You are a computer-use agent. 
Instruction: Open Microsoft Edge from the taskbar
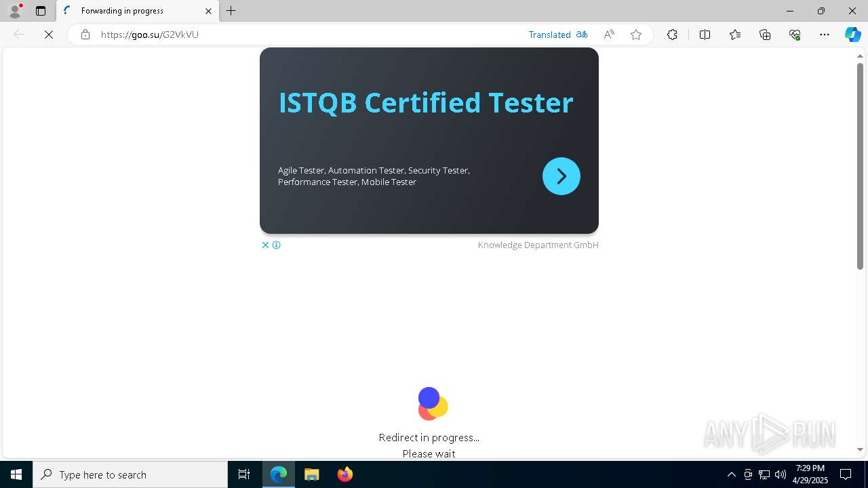point(279,474)
